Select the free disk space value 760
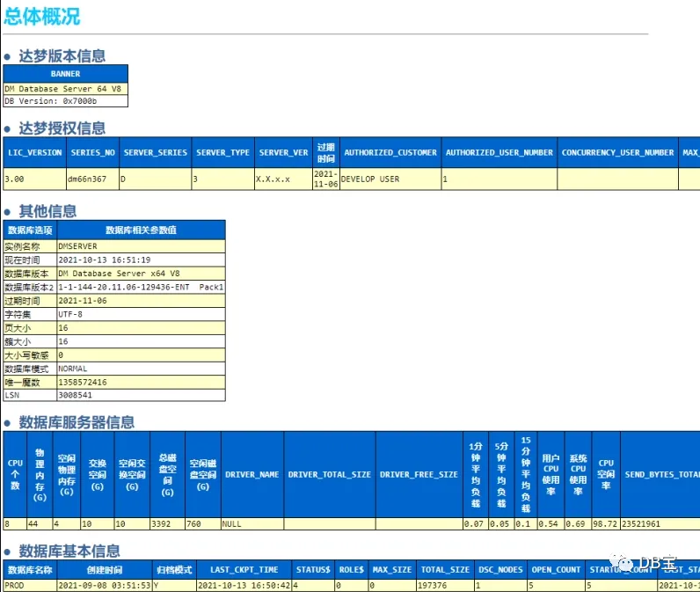 click(202, 524)
